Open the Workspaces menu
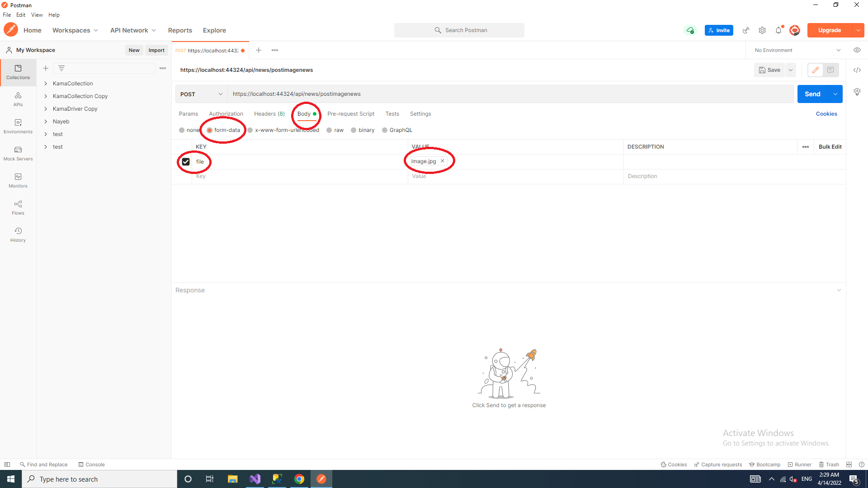 (x=75, y=30)
